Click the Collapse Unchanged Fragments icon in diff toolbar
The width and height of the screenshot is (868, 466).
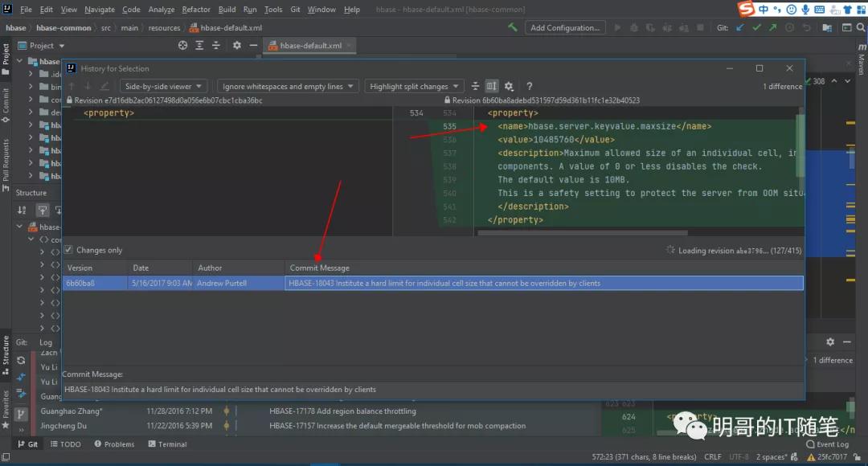(475, 86)
